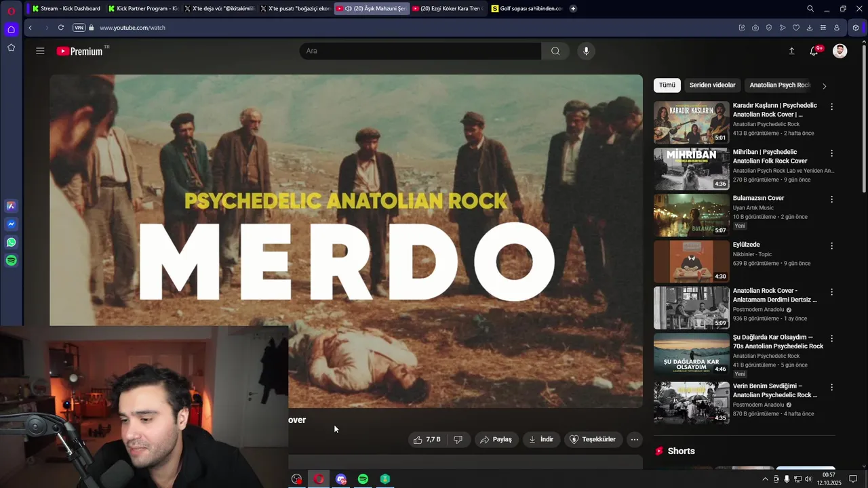The height and width of the screenshot is (488, 868).
Task: Switch to Golf sopası sahibinden tab
Action: tap(527, 9)
